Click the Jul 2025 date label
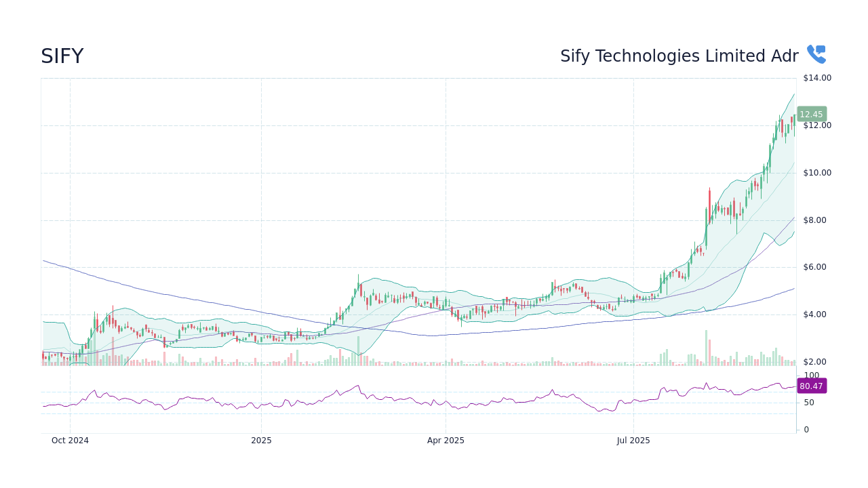 tap(633, 440)
